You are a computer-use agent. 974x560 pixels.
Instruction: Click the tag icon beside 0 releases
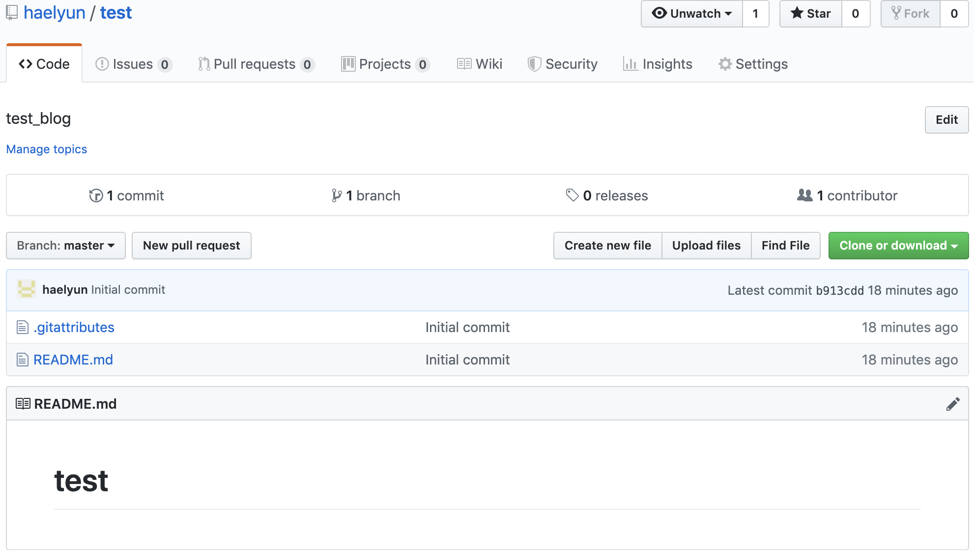tap(572, 196)
